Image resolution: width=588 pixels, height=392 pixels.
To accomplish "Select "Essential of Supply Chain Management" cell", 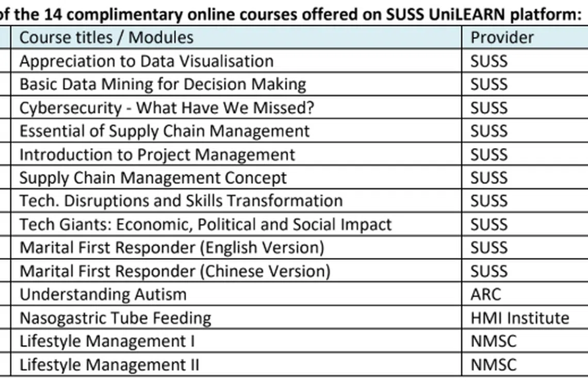I will (x=165, y=131).
